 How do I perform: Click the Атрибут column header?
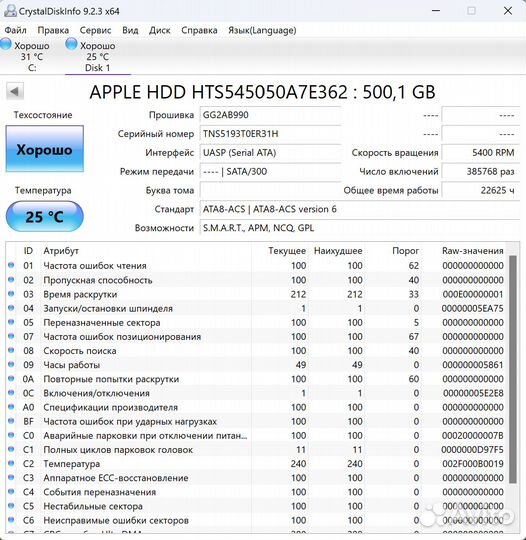61,251
